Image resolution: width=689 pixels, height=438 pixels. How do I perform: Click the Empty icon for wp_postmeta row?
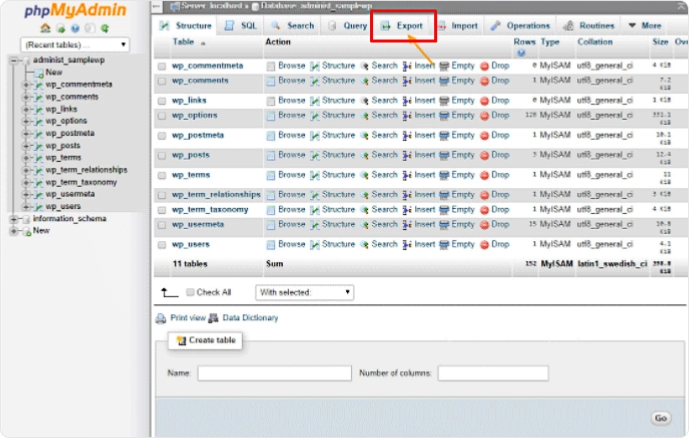pyautogui.click(x=444, y=135)
